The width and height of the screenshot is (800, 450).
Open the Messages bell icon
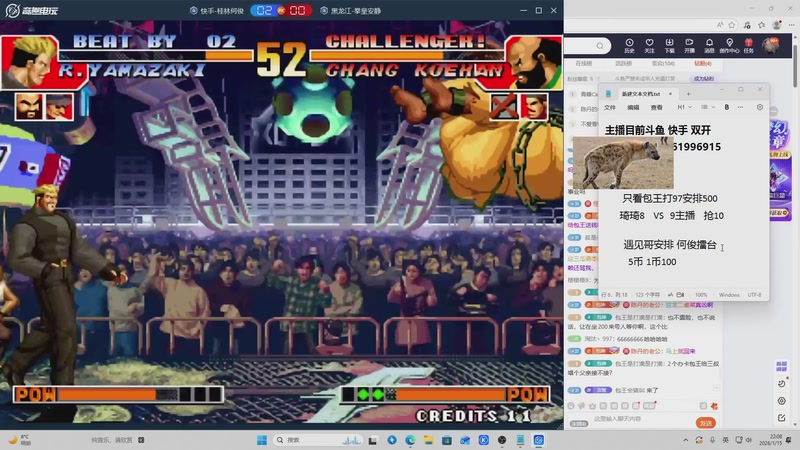click(709, 45)
